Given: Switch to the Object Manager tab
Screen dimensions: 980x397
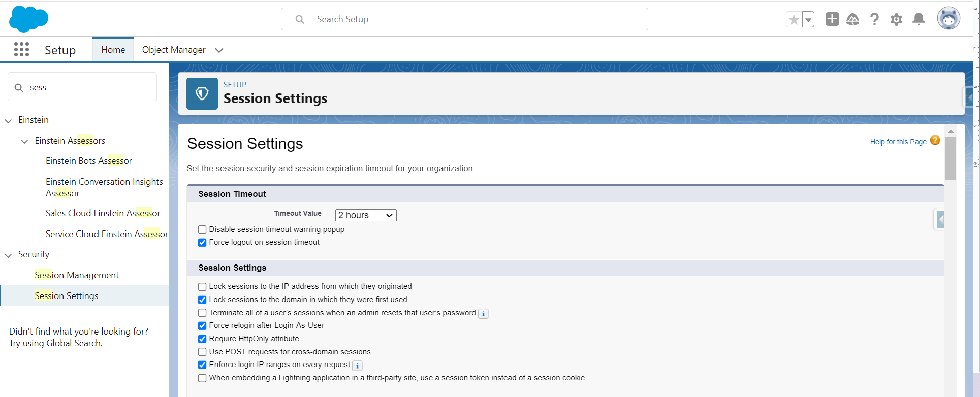Looking at the screenshot, I should pyautogui.click(x=174, y=50).
